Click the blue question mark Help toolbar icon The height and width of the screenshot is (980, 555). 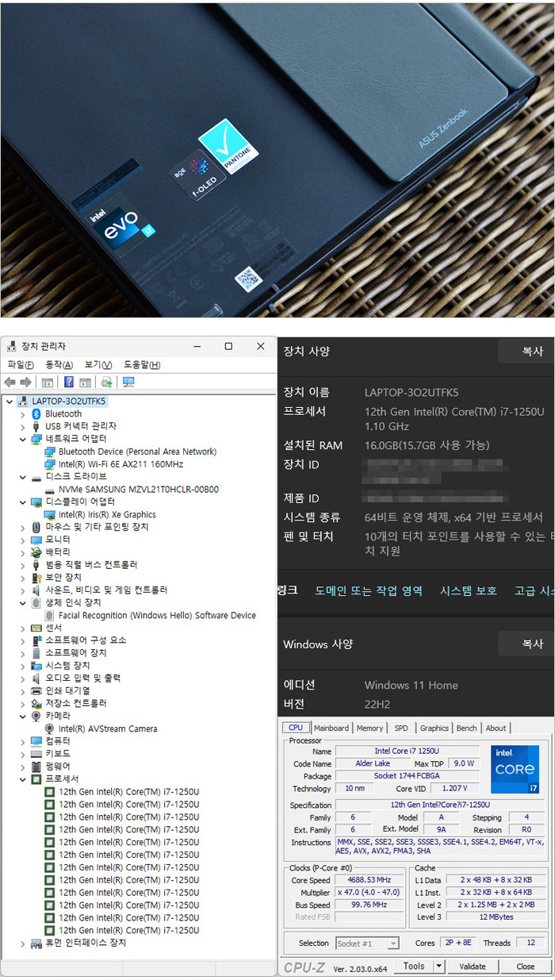69,382
